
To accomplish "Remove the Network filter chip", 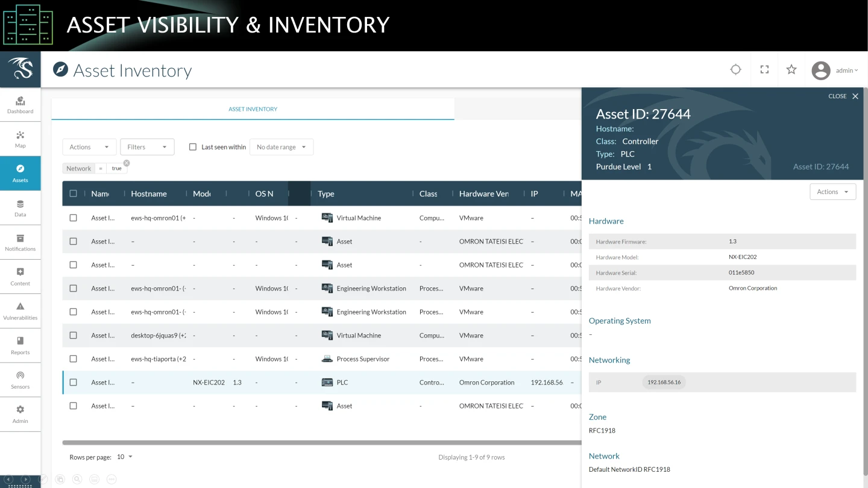I will pos(127,163).
